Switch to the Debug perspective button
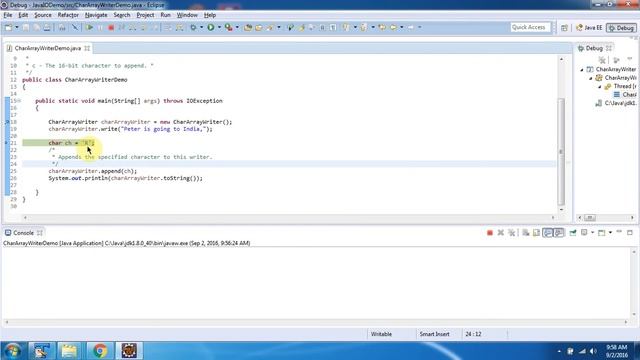The width and height of the screenshot is (640, 360). [x=621, y=28]
